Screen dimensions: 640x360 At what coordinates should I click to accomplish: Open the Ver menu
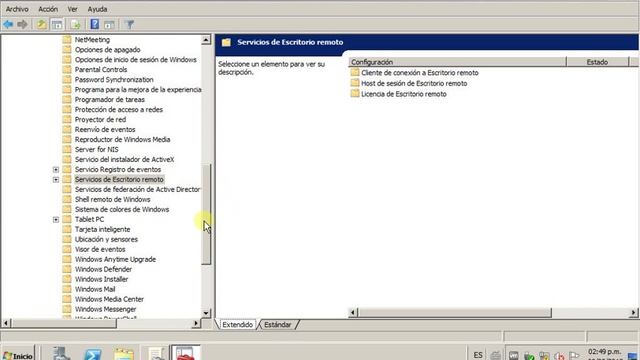(x=72, y=9)
